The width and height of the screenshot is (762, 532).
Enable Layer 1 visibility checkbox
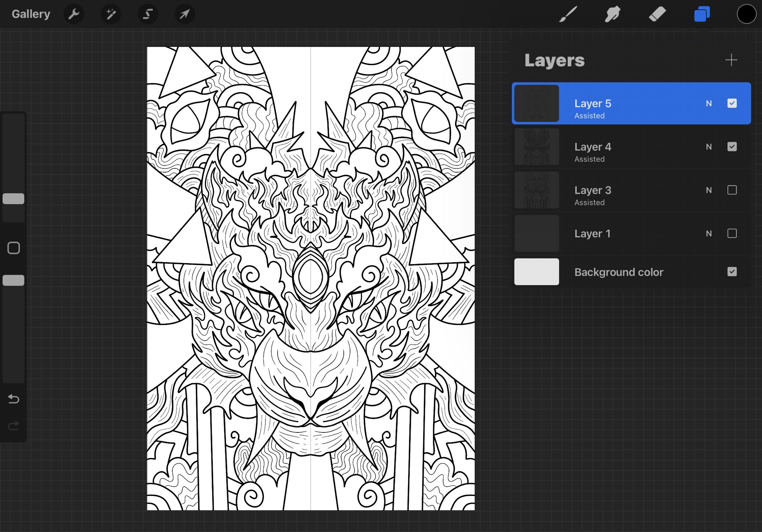(x=731, y=233)
